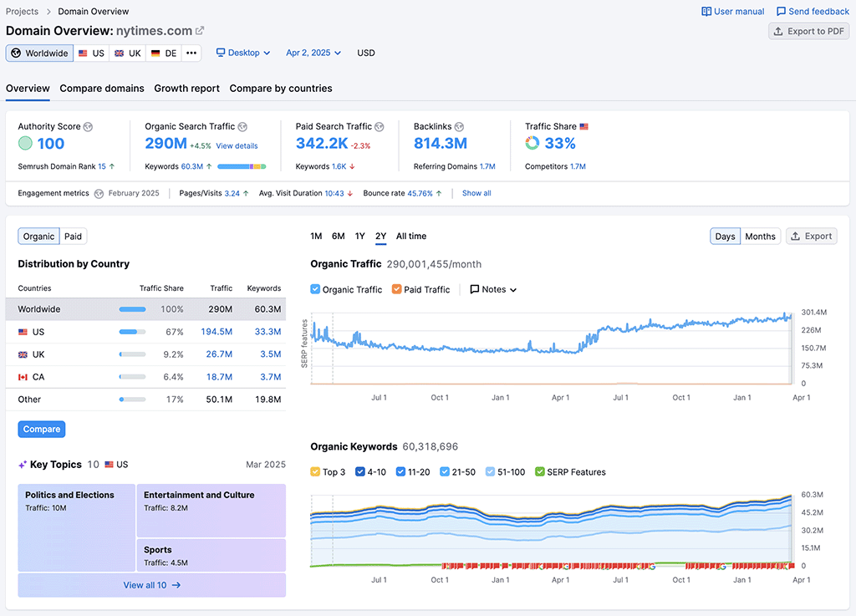Switch to the Overview tab
Image resolution: width=856 pixels, height=616 pixels.
coord(28,89)
